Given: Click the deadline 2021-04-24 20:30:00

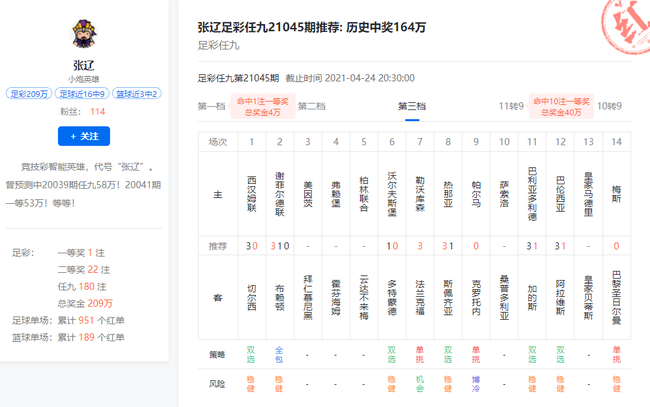Looking at the screenshot, I should point(370,78).
